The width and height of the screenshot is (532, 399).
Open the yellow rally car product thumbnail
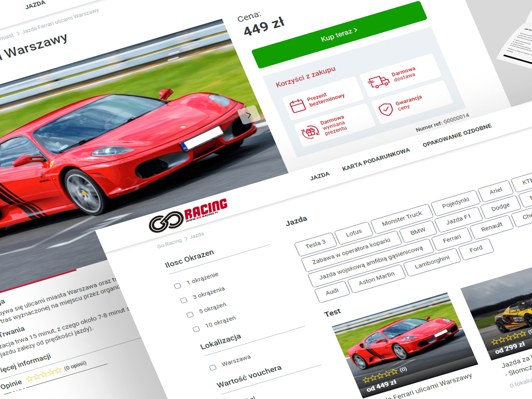tap(502, 313)
